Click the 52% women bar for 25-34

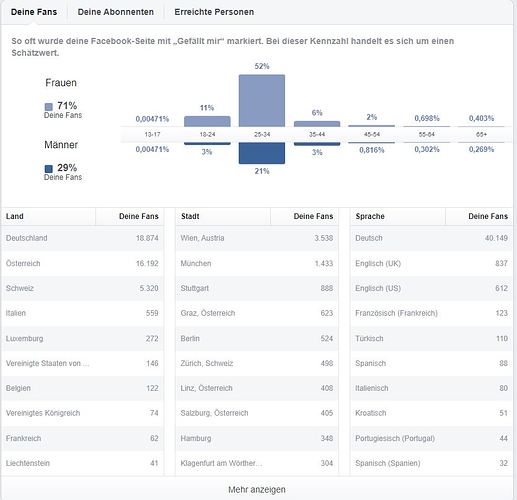click(x=262, y=101)
